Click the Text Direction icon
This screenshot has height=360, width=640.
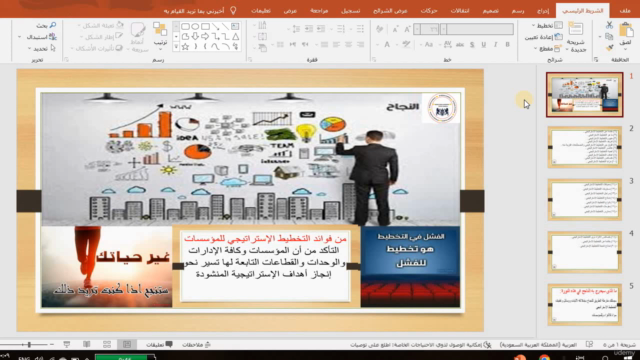click(262, 25)
